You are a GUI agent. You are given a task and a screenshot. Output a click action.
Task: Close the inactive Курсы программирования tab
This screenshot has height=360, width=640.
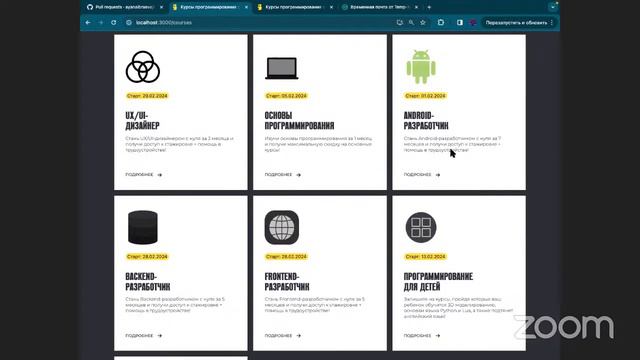pos(331,7)
